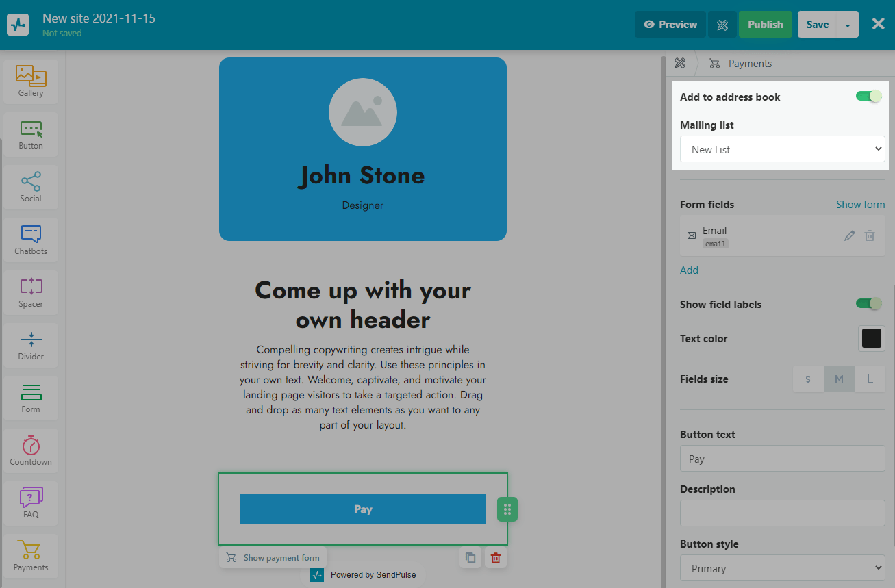Select the Gallery element in sidebar

[31, 81]
